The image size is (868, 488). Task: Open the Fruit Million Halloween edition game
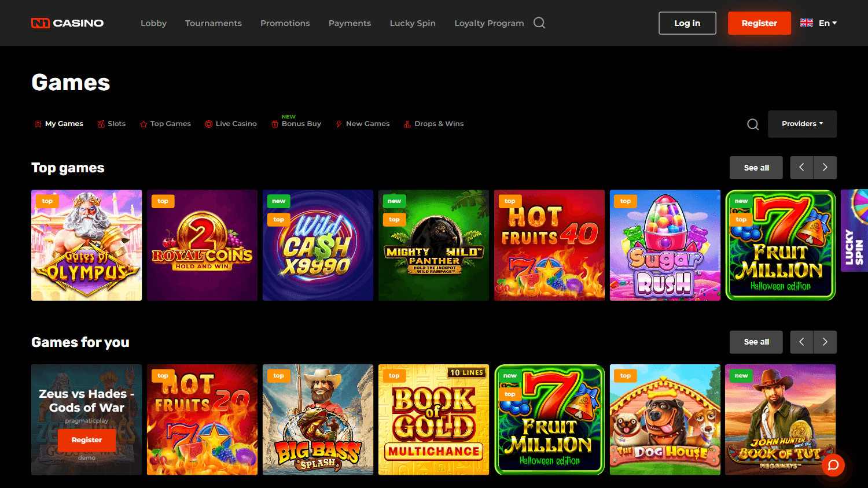781,245
